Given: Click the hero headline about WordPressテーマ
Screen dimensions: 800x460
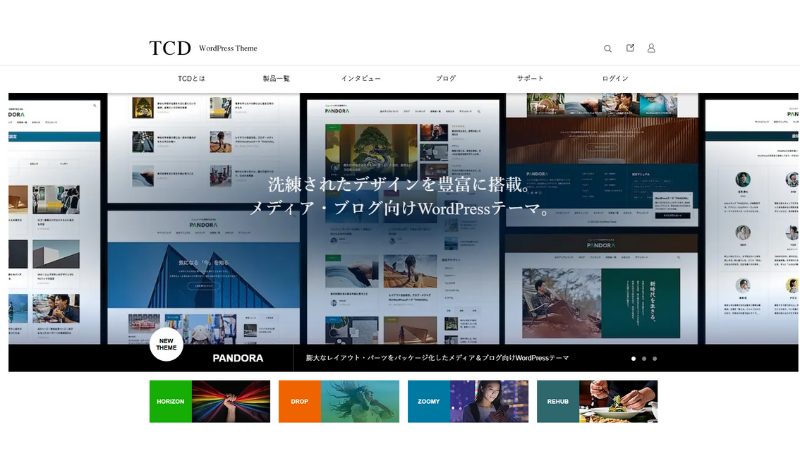Looking at the screenshot, I should [x=398, y=197].
